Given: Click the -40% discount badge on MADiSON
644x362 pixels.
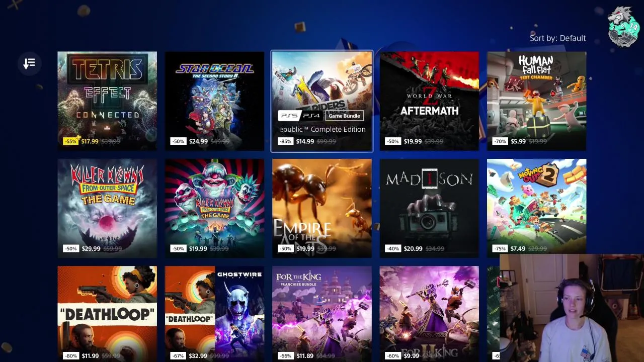Looking at the screenshot, I should point(393,248).
